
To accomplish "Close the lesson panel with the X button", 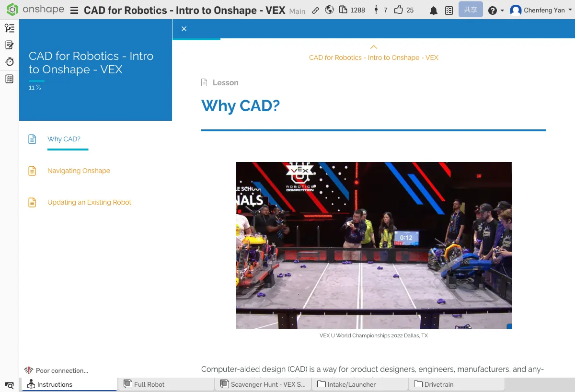I will coord(184,29).
